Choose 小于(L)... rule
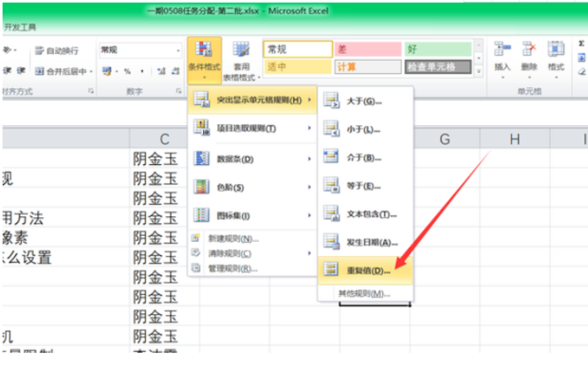The height and width of the screenshot is (368, 588). click(x=366, y=129)
